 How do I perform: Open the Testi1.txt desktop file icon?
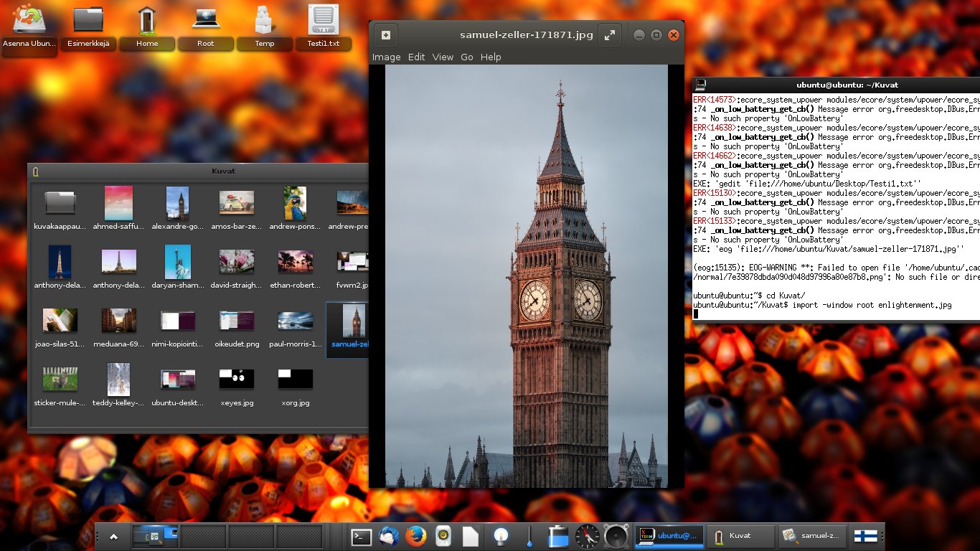[324, 27]
